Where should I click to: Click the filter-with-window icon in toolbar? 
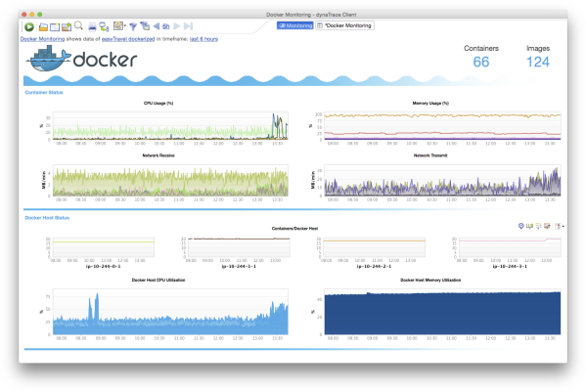(x=145, y=26)
